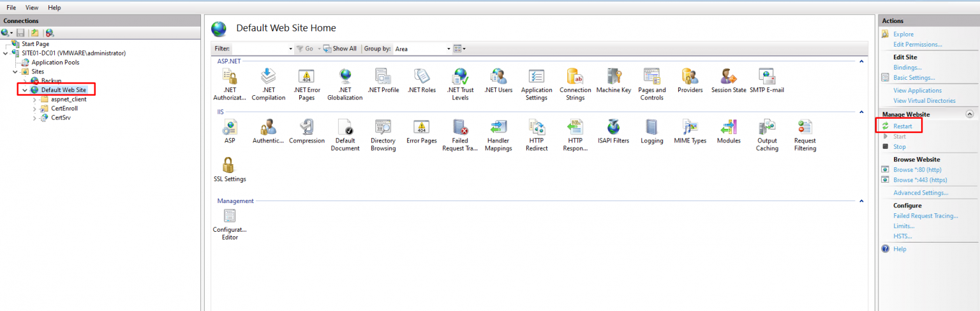Open the Default Document icon

tap(345, 127)
